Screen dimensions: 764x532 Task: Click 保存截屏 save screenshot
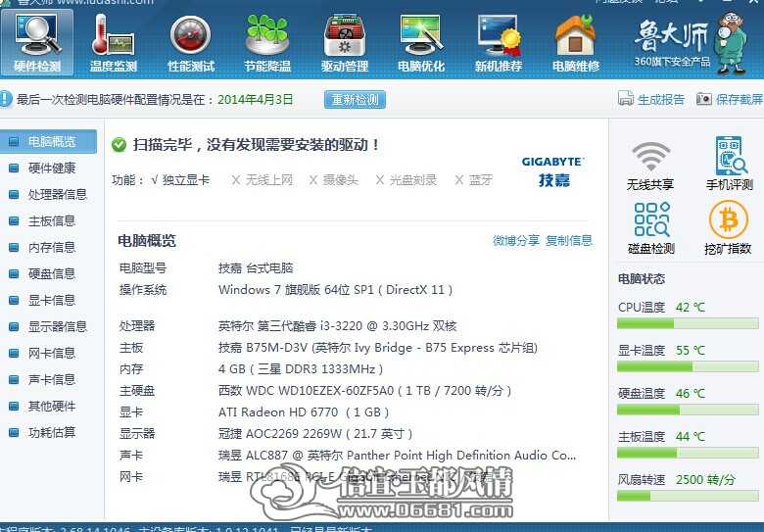click(x=730, y=99)
